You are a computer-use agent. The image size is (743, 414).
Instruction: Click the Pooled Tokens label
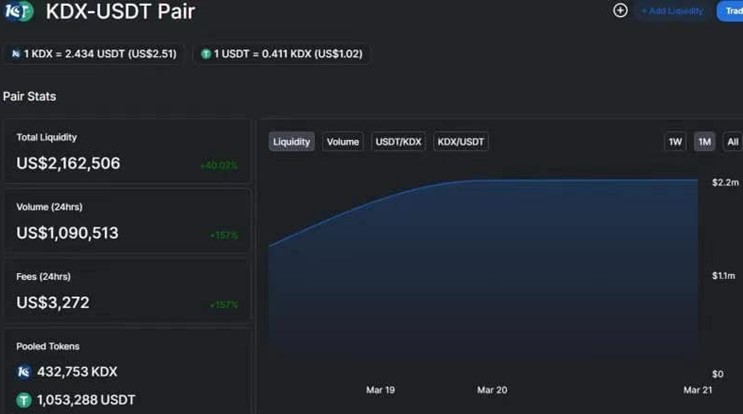click(x=48, y=346)
